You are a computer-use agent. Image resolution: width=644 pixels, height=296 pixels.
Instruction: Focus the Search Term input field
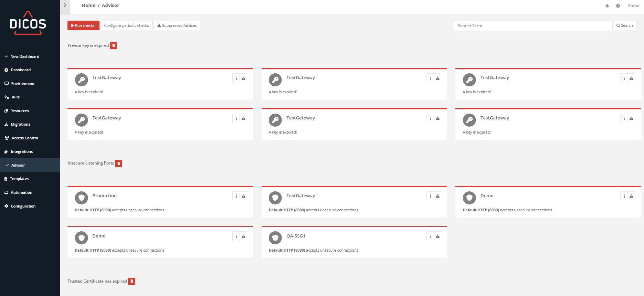point(533,26)
